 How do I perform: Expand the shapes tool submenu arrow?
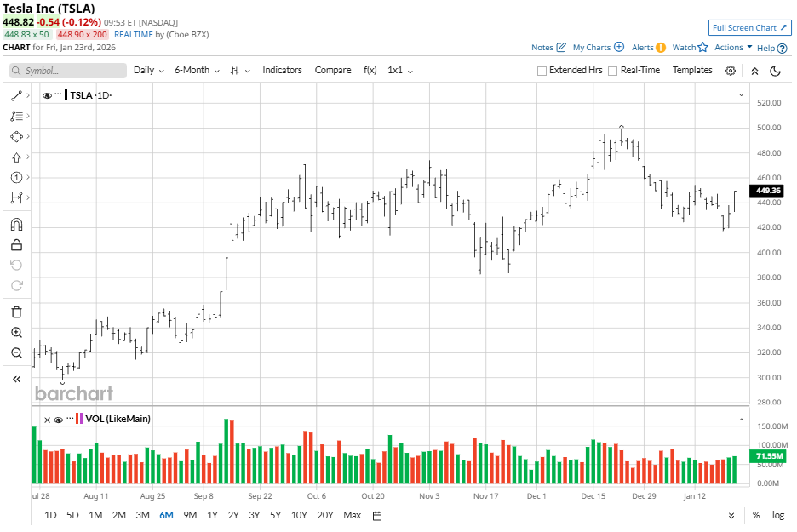pos(28,137)
